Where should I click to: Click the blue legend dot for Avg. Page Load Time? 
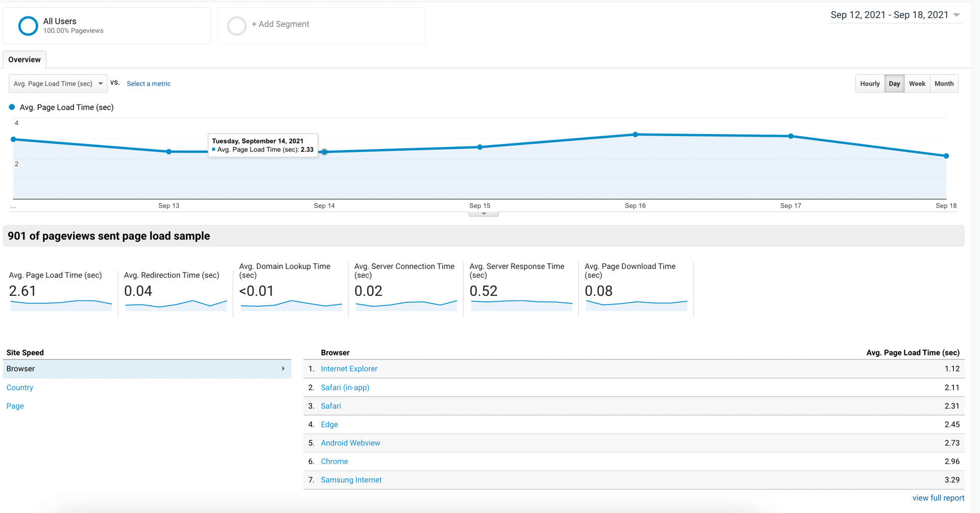[12, 107]
